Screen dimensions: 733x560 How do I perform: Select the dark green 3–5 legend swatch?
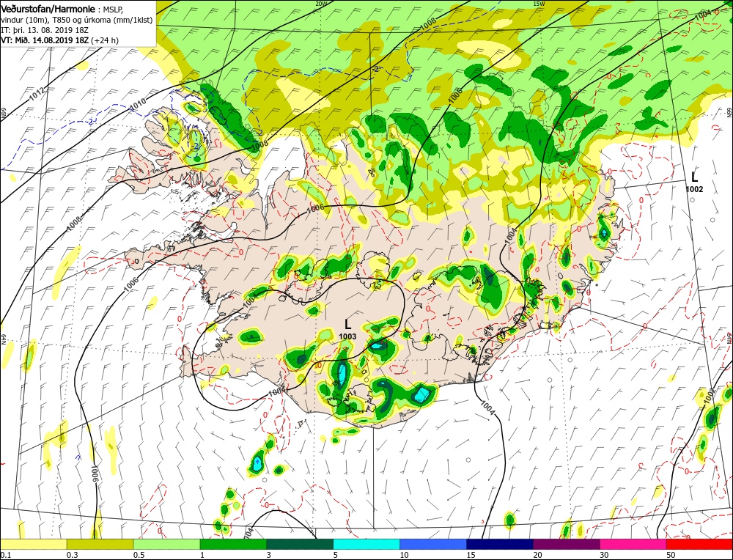(300, 544)
